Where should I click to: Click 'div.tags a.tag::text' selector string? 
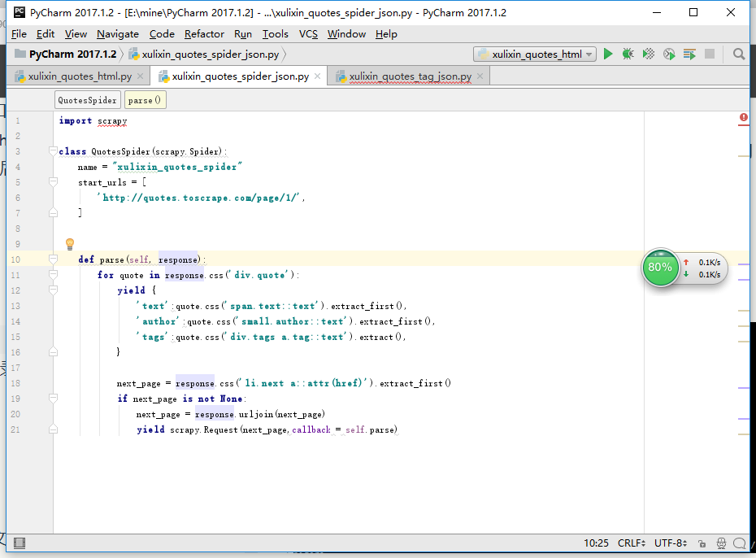click(287, 337)
